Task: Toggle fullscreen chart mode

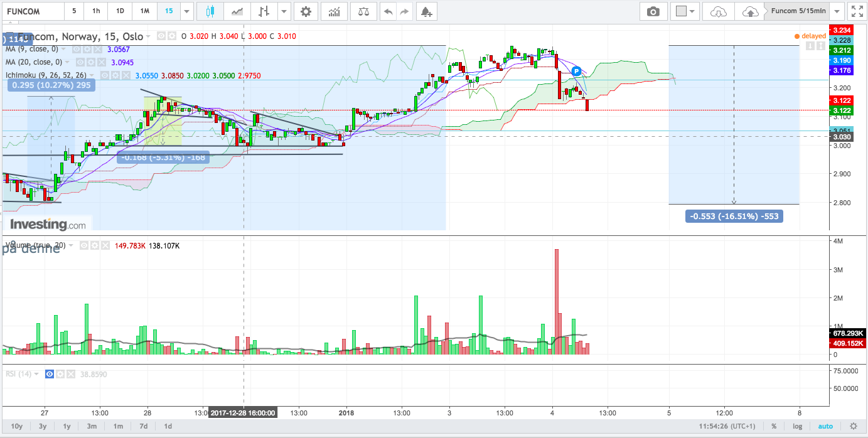Action: (x=856, y=11)
